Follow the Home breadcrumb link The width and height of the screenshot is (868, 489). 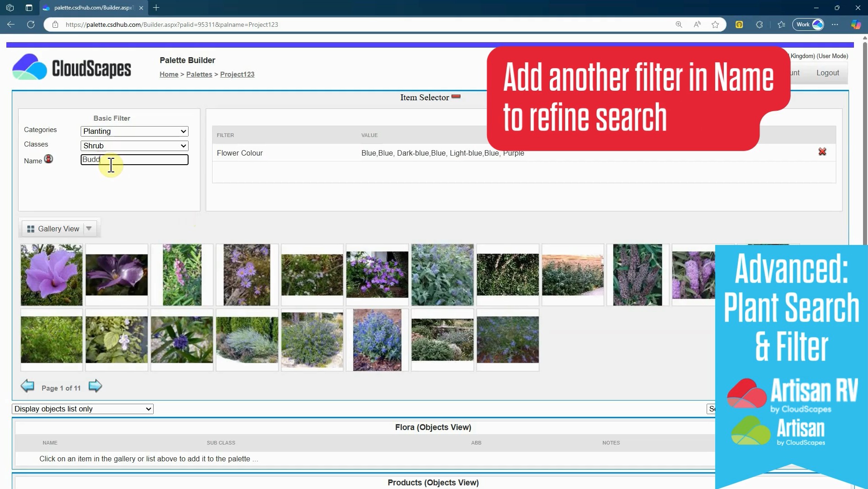pos(168,74)
